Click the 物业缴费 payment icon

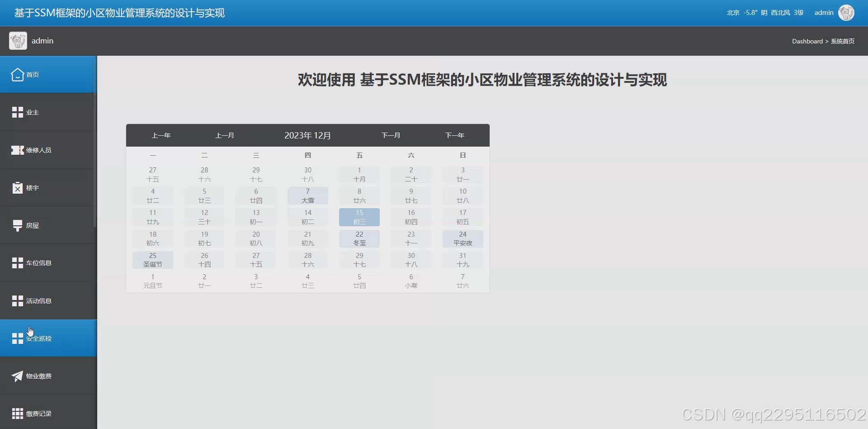pos(18,376)
